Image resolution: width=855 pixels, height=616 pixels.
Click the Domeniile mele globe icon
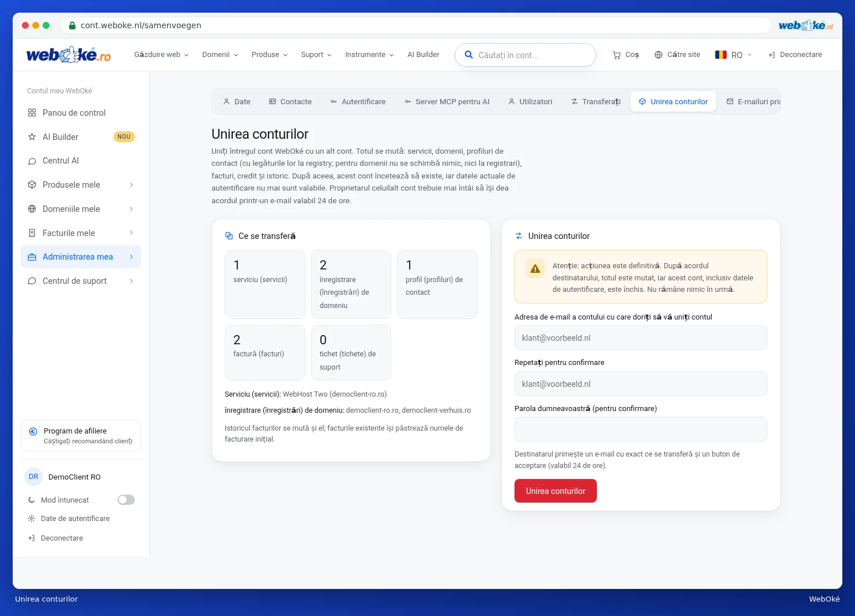pos(32,209)
